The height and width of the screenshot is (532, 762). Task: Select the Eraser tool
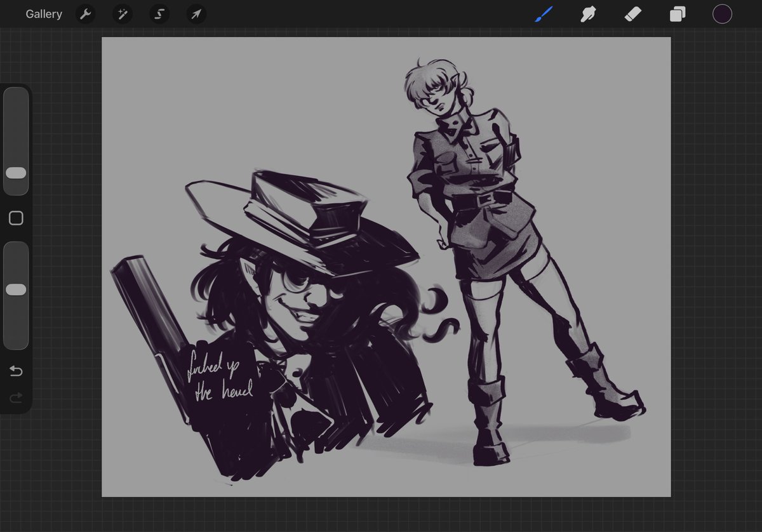(x=633, y=14)
